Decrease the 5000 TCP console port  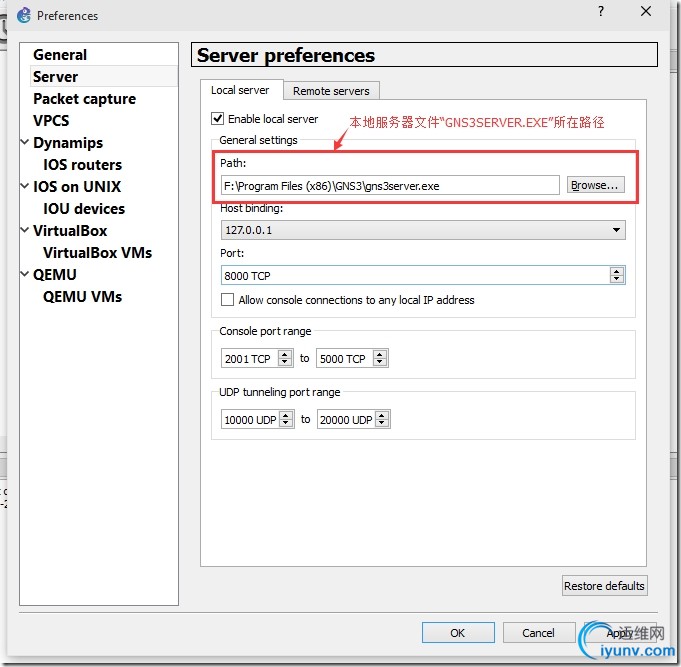click(x=380, y=363)
